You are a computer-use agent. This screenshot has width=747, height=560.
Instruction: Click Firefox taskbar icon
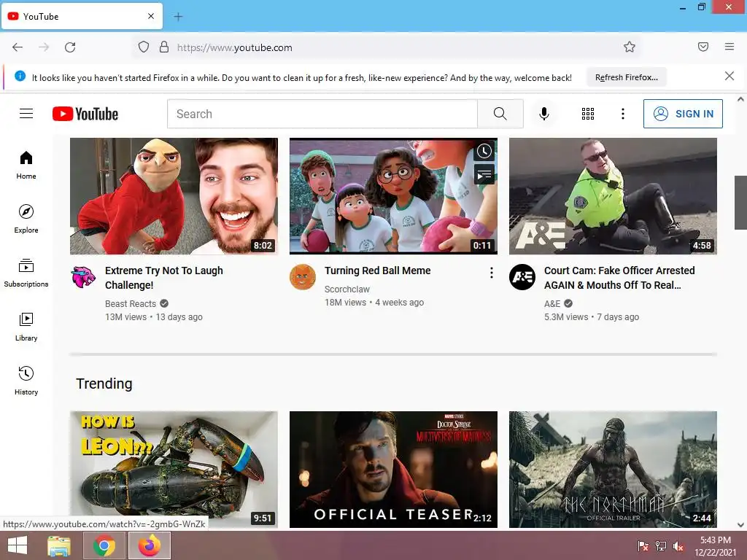pos(150,545)
